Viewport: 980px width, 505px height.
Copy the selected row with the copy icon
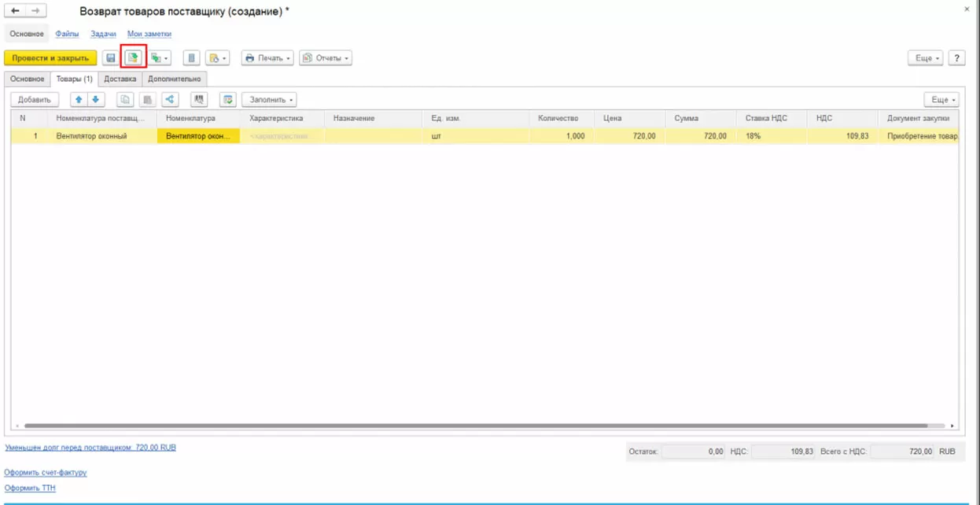pyautogui.click(x=125, y=100)
